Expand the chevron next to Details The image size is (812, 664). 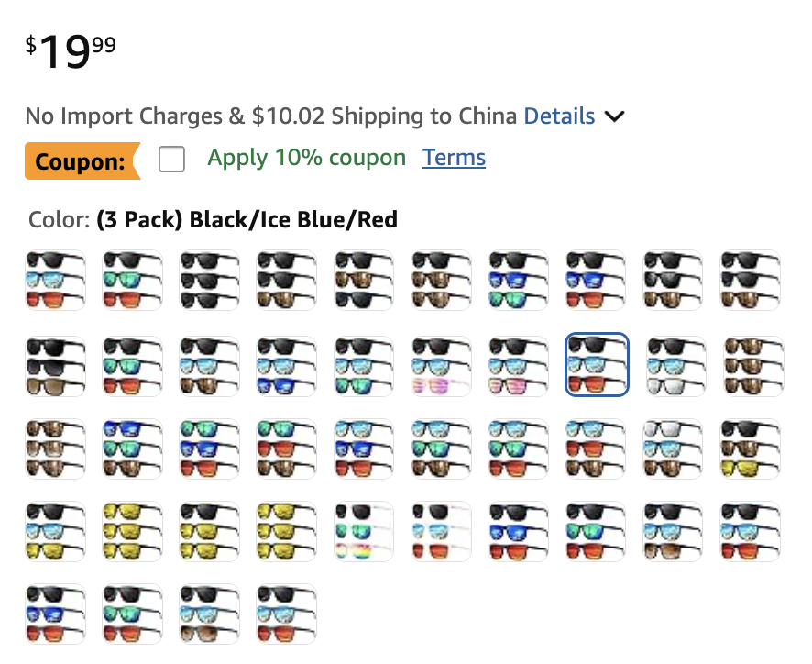coord(615,116)
